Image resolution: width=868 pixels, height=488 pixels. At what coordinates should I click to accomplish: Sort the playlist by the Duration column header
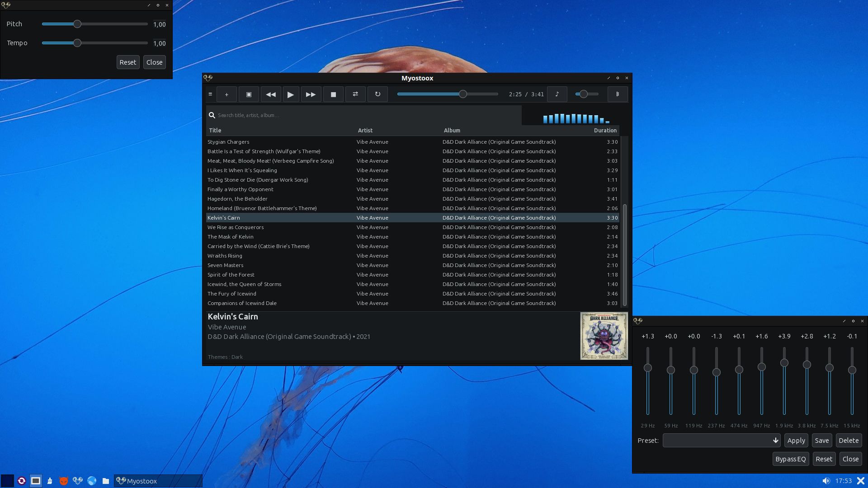click(x=605, y=130)
